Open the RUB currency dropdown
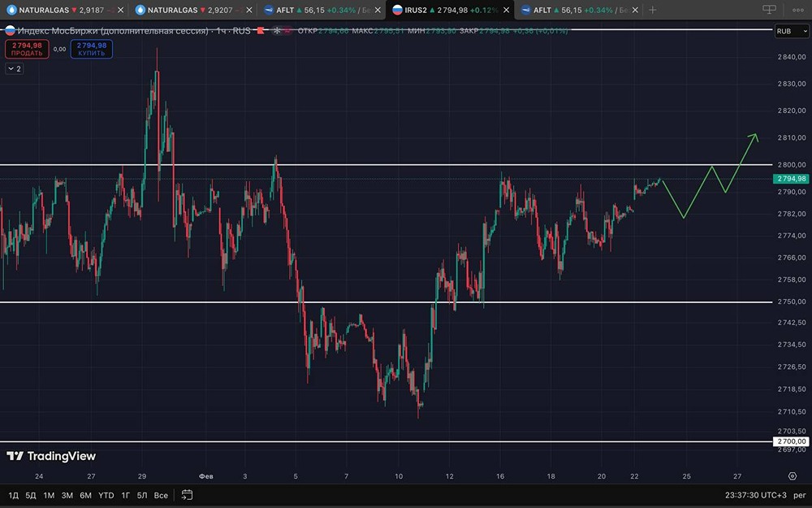This screenshot has height=508, width=812. point(791,31)
